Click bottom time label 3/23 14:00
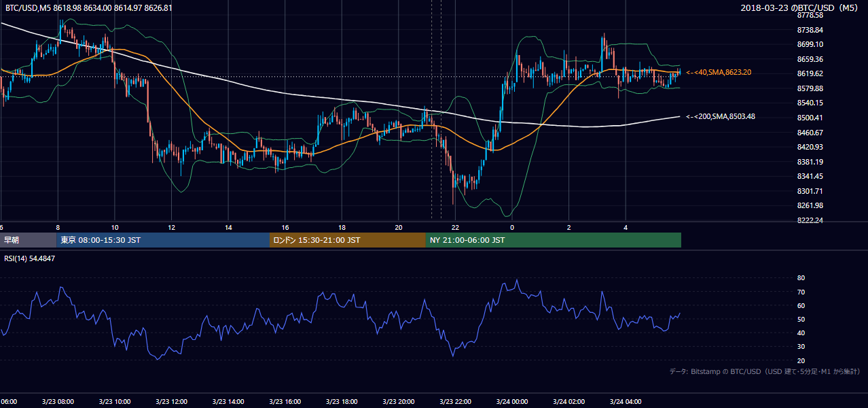The width and height of the screenshot is (868, 408). coord(228,401)
